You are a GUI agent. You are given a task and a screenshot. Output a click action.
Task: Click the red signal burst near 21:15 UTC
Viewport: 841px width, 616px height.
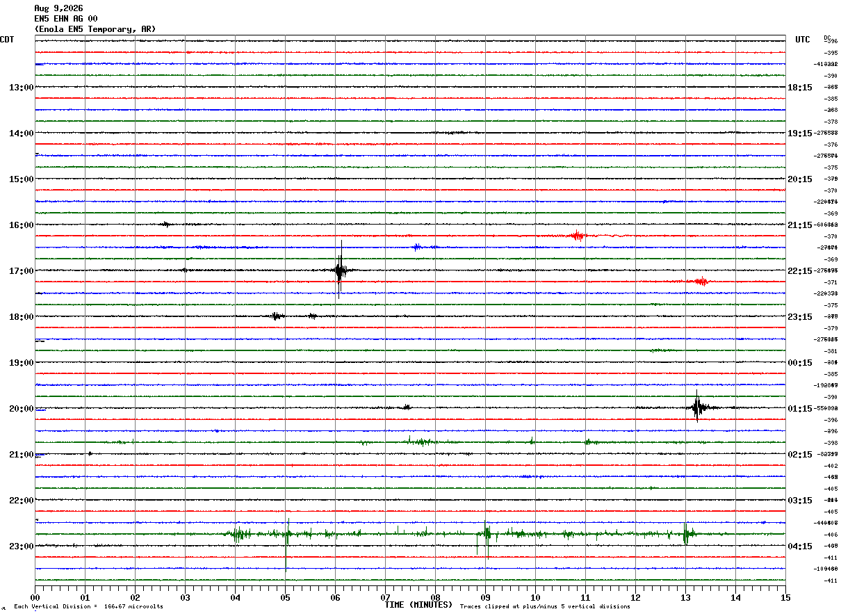(x=577, y=236)
